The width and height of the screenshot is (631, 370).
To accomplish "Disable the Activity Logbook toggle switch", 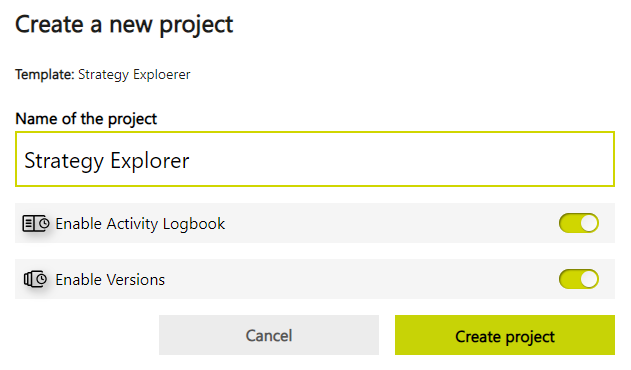I will pos(579,223).
